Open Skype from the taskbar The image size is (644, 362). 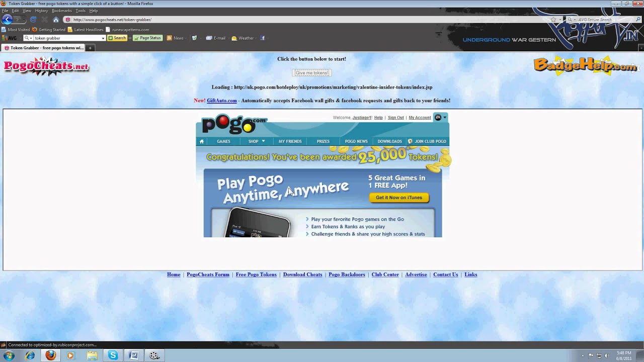coord(113,355)
